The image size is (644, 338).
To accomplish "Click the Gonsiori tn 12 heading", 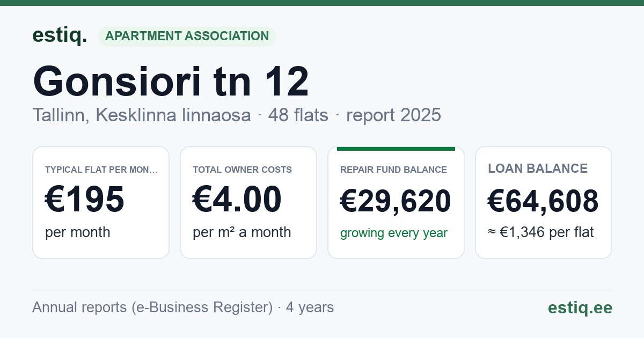I will click(x=171, y=81).
